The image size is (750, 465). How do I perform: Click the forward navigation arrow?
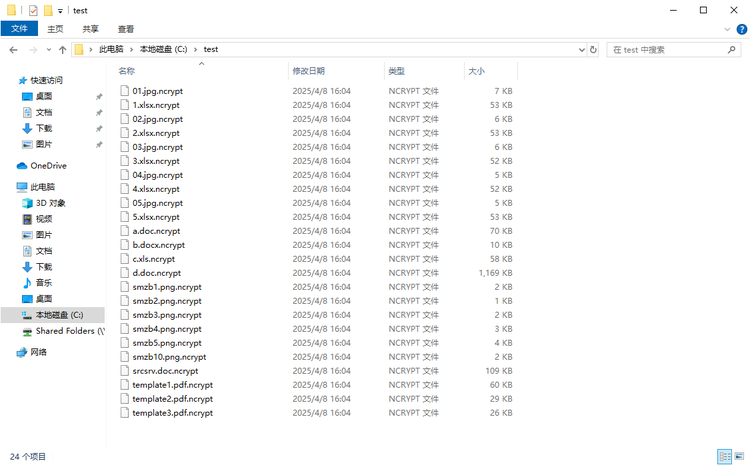pos(33,50)
